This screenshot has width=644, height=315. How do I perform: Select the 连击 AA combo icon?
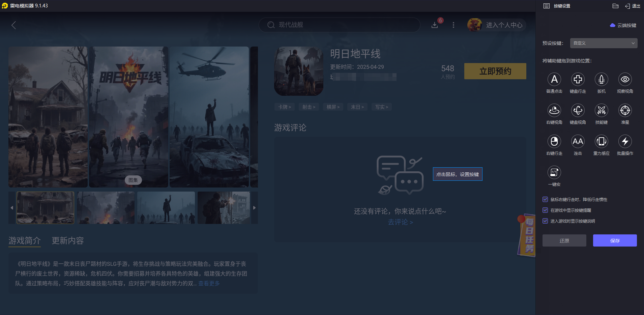click(578, 142)
